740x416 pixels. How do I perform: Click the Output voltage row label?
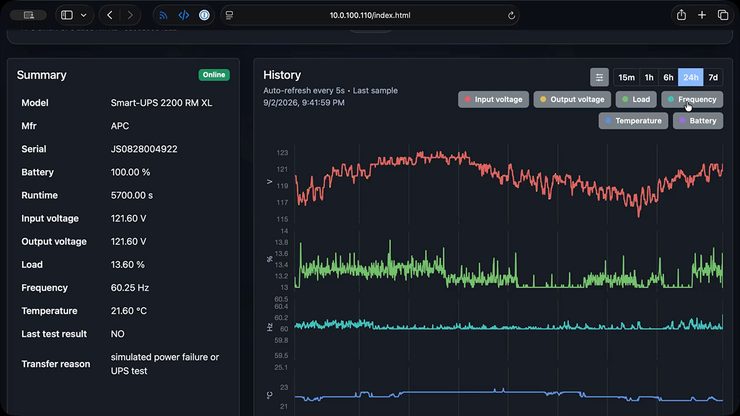point(54,242)
